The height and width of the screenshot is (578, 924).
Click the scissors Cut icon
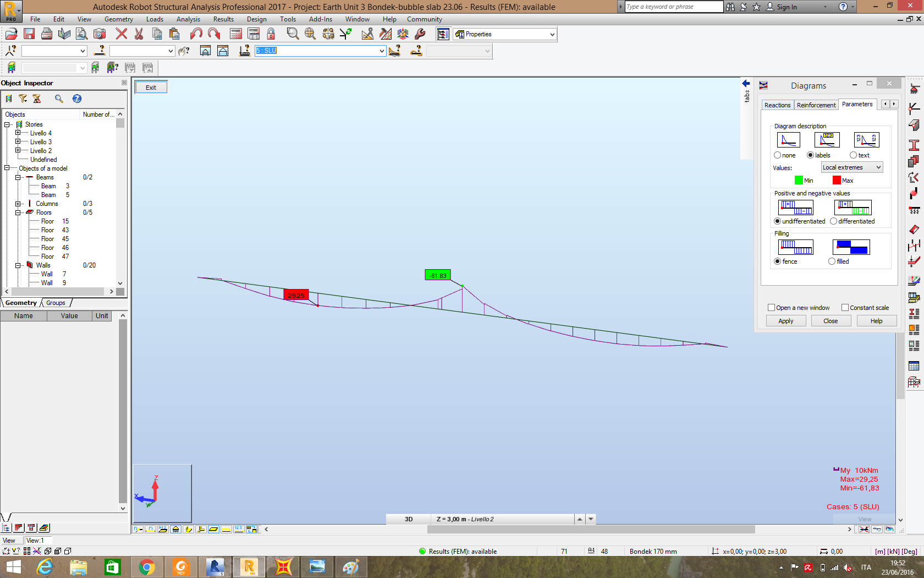(x=139, y=34)
